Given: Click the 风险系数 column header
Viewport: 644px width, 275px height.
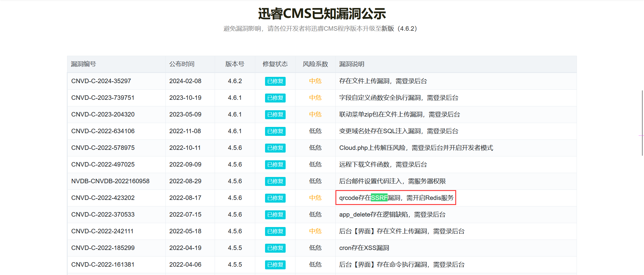Looking at the screenshot, I should click(x=315, y=64).
